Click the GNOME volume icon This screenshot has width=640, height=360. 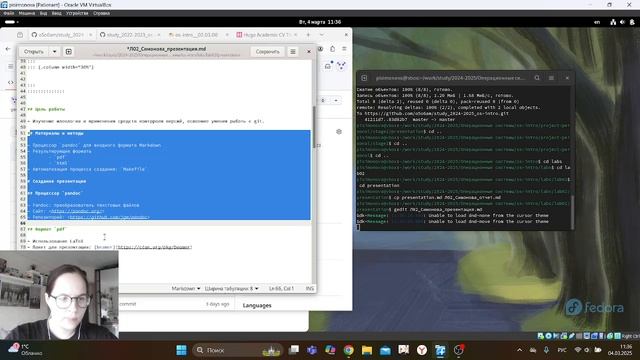point(622,22)
